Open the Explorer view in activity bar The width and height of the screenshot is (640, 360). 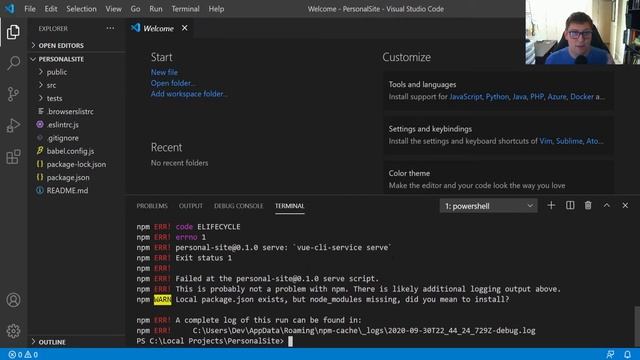13,32
